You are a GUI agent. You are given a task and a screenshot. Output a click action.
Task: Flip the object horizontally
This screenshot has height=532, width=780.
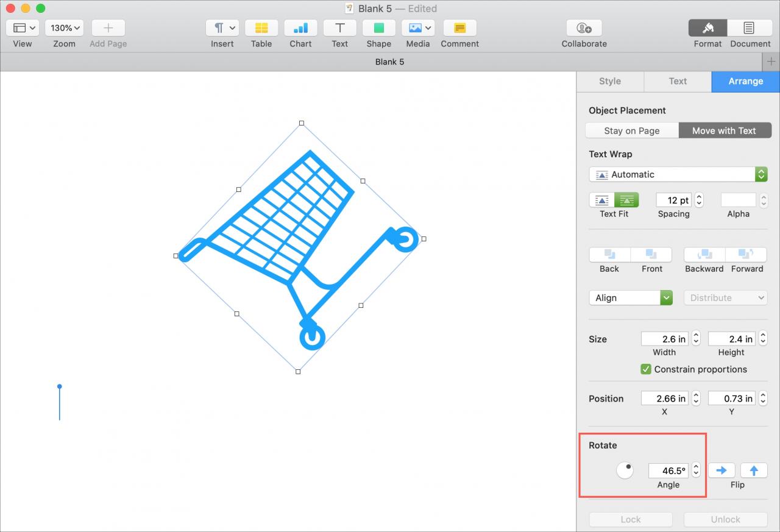click(x=721, y=470)
